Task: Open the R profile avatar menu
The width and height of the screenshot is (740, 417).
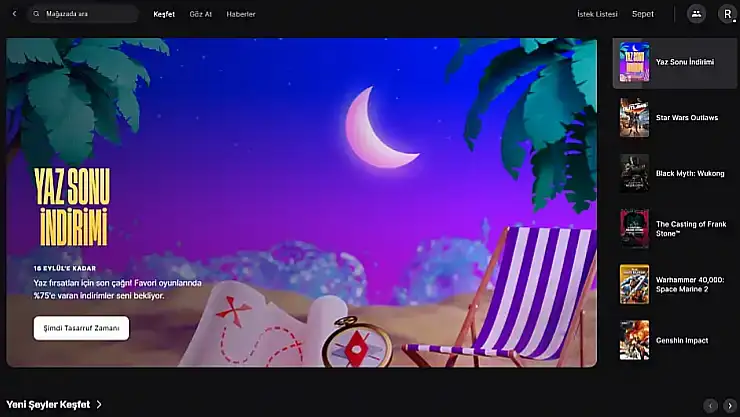Action: click(727, 14)
